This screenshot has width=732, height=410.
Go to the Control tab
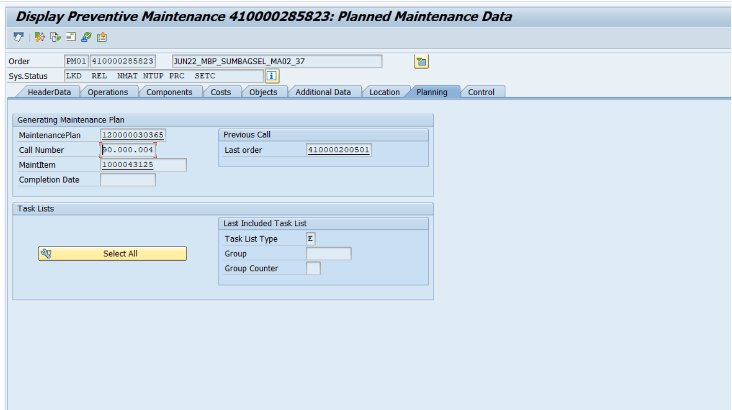(481, 92)
